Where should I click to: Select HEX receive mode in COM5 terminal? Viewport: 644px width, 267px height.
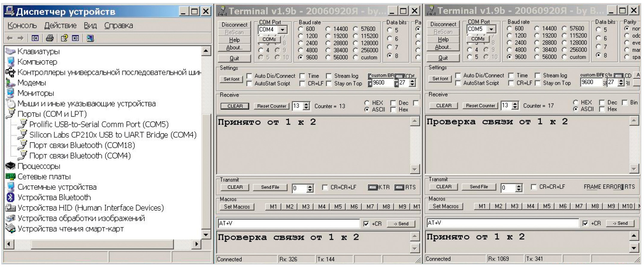pos(576,102)
